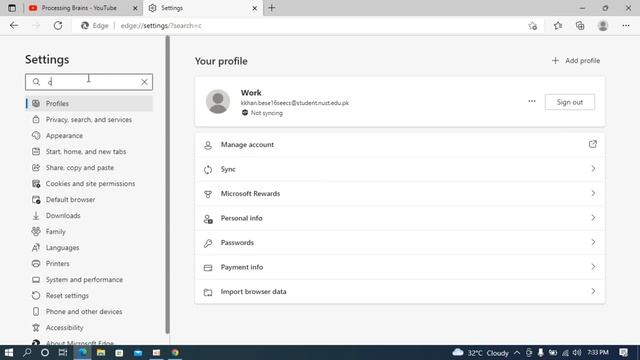The height and width of the screenshot is (360, 640).
Task: Open the weather 32°C Cloudy widget
Action: tap(480, 352)
